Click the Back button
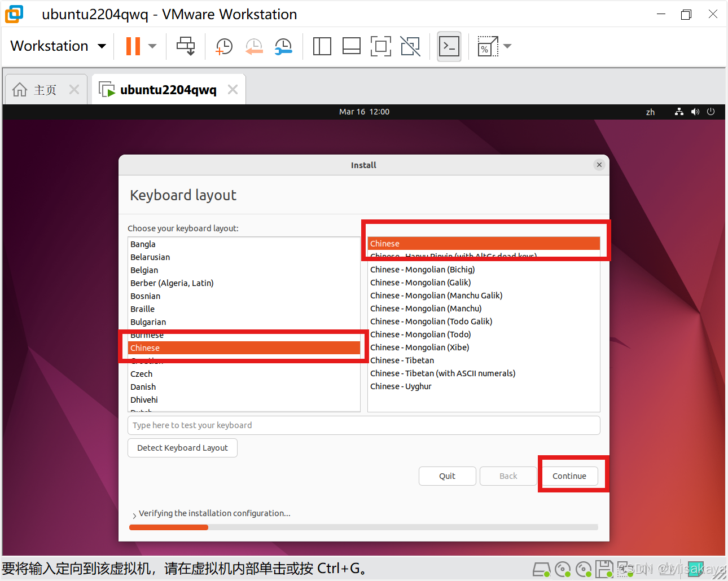Screen dimensions: 728x581 [508, 476]
